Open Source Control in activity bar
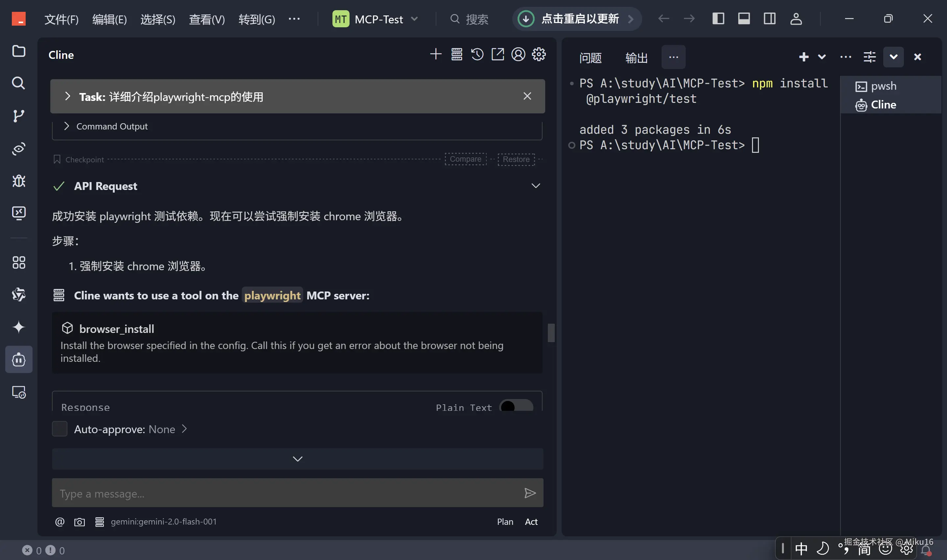 pyautogui.click(x=18, y=116)
